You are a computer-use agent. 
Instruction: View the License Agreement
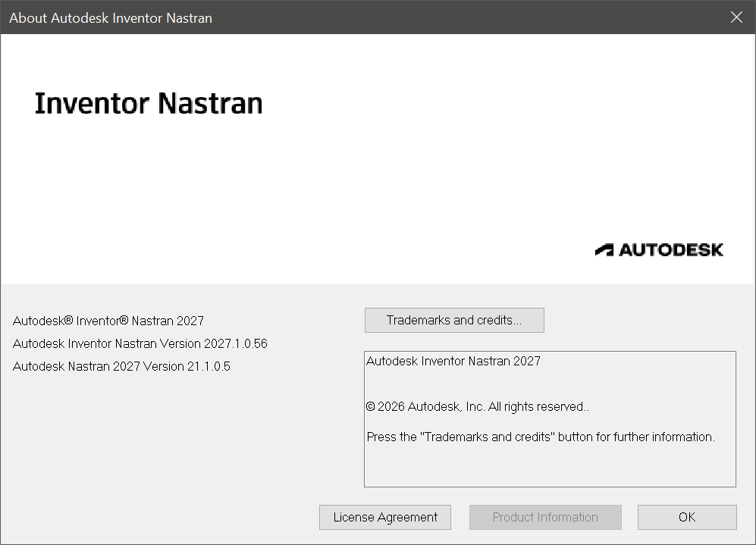tap(384, 517)
